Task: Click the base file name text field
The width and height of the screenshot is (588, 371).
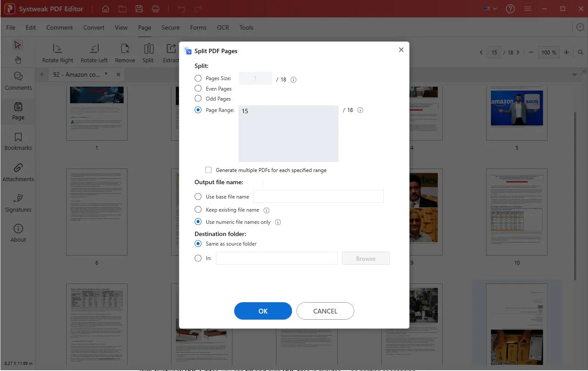Action: tap(318, 196)
